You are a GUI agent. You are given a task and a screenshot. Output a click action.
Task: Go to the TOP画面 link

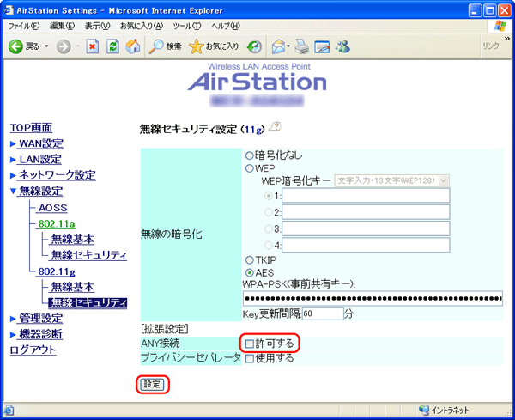pos(31,127)
